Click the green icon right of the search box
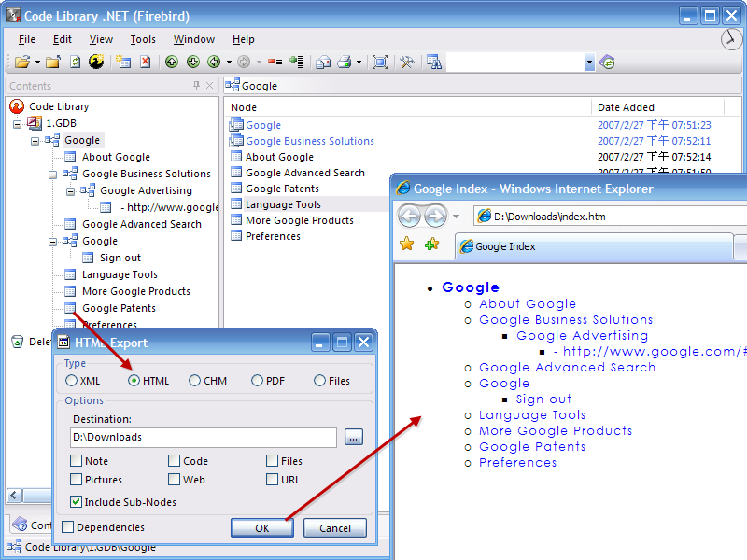This screenshot has height=560, width=747. (608, 62)
